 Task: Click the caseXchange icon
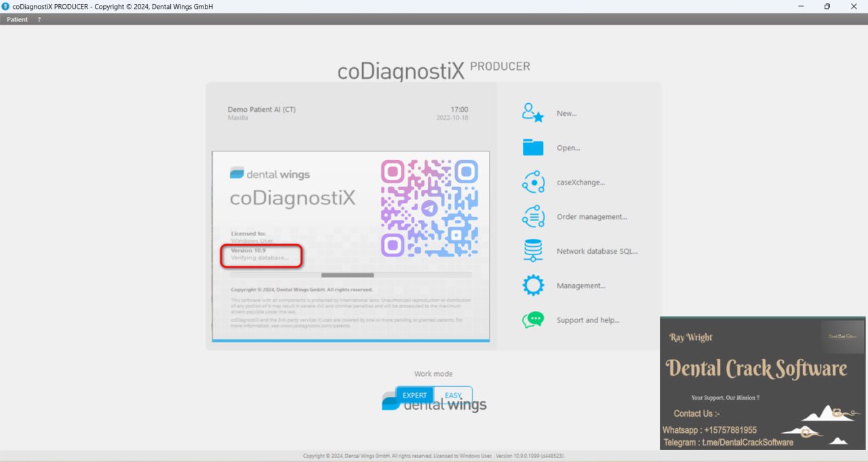click(x=533, y=182)
